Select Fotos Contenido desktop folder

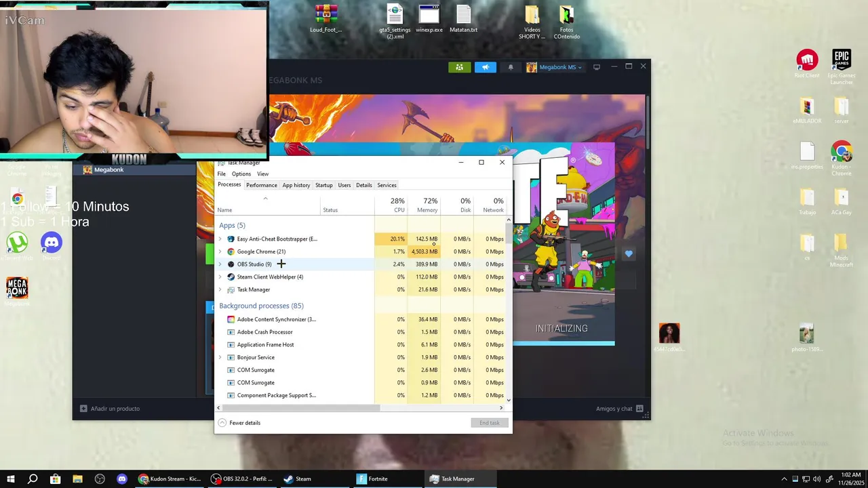coord(566,22)
